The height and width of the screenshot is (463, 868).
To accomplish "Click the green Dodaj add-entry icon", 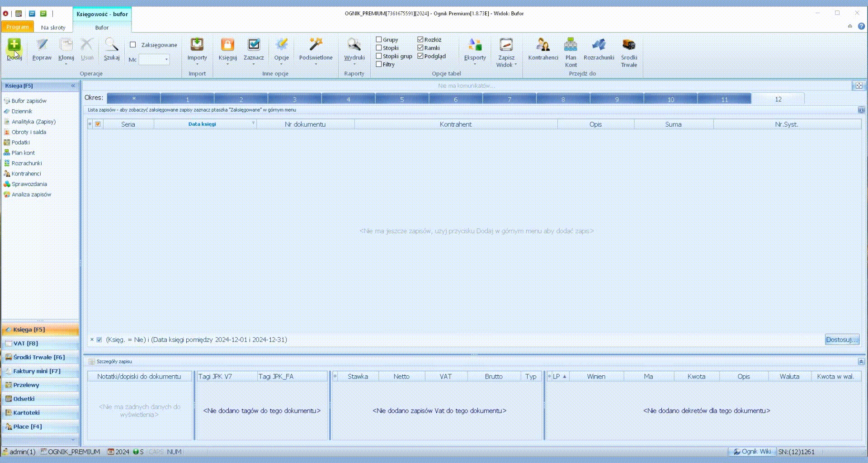I will pos(14,45).
